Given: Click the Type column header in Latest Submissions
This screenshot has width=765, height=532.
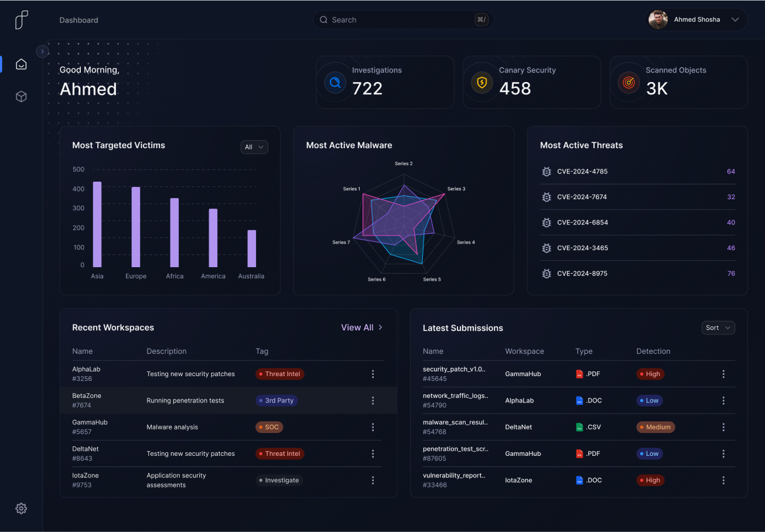Looking at the screenshot, I should [584, 352].
